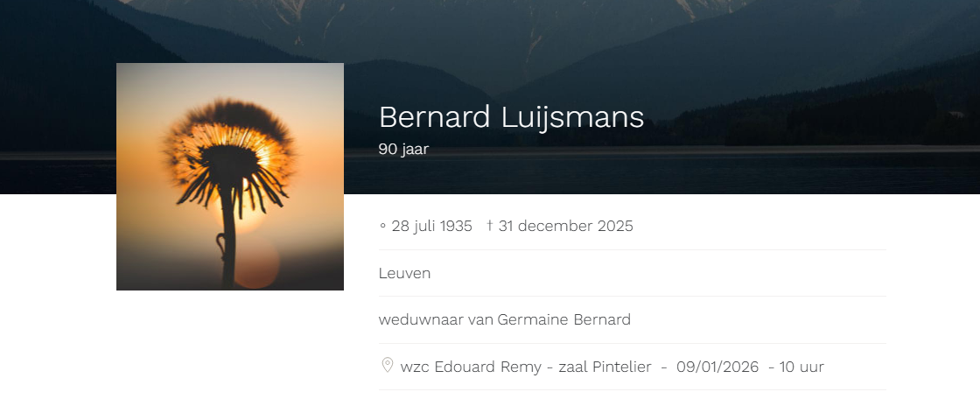Open the dandelion profile photo
Viewport: 980px width, 406px height.
pos(230,177)
